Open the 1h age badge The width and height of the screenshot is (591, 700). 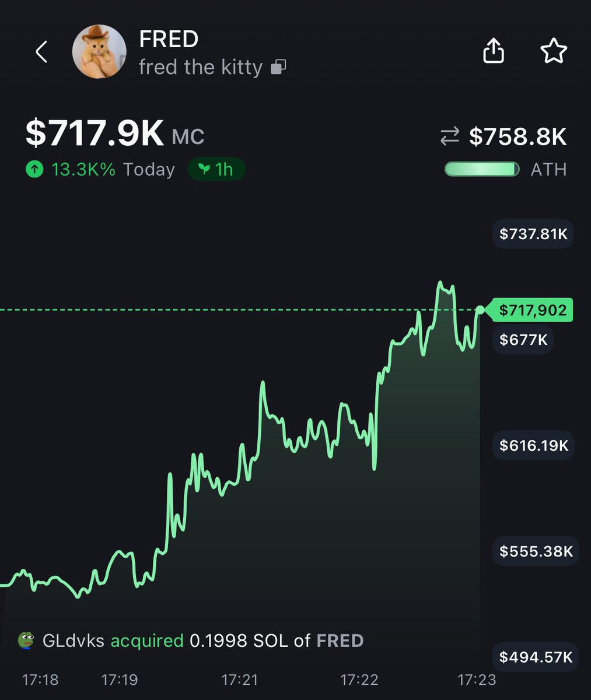coord(216,169)
